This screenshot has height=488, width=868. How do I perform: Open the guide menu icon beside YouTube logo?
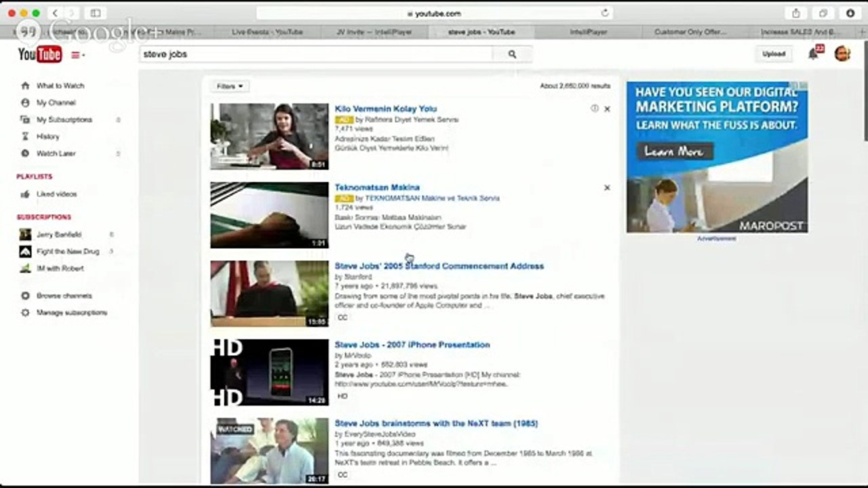click(77, 55)
